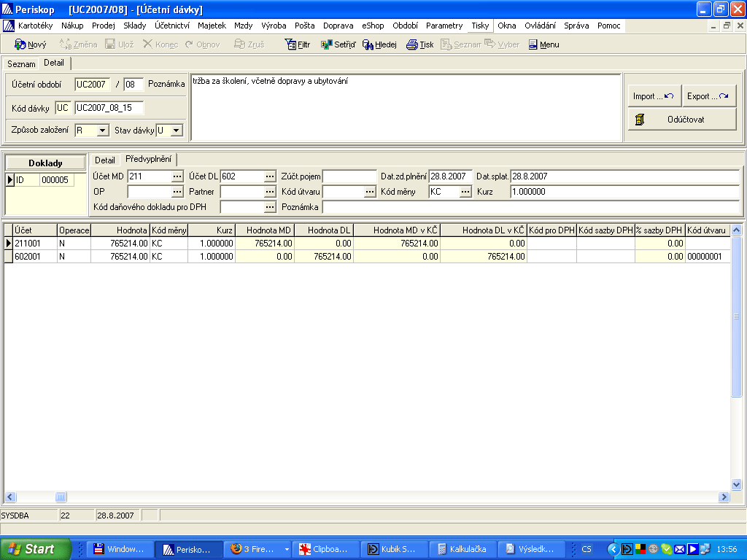The image size is (747, 560).
Task: Click the Odúčtovat button
Action: tap(682, 120)
